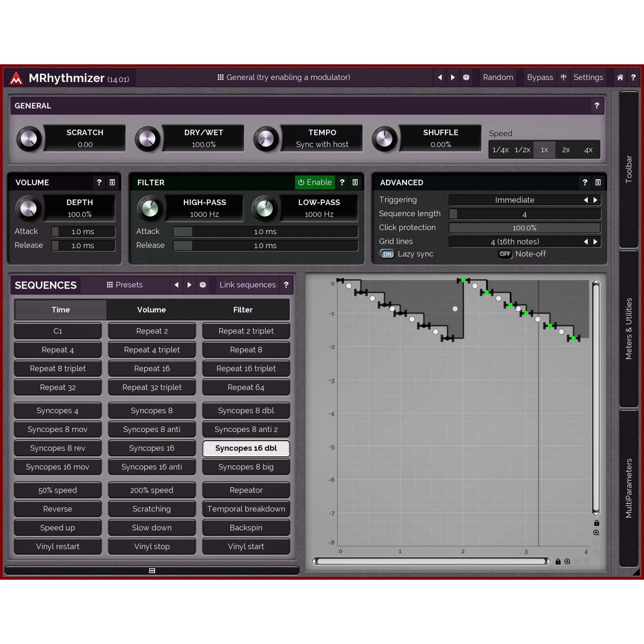Switch to the Volume sequence tab

pyautogui.click(x=152, y=310)
